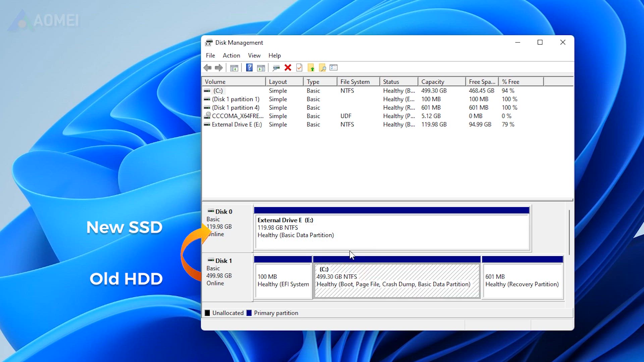Click the yellow page with magnifier icon
The width and height of the screenshot is (644, 362).
(322, 68)
